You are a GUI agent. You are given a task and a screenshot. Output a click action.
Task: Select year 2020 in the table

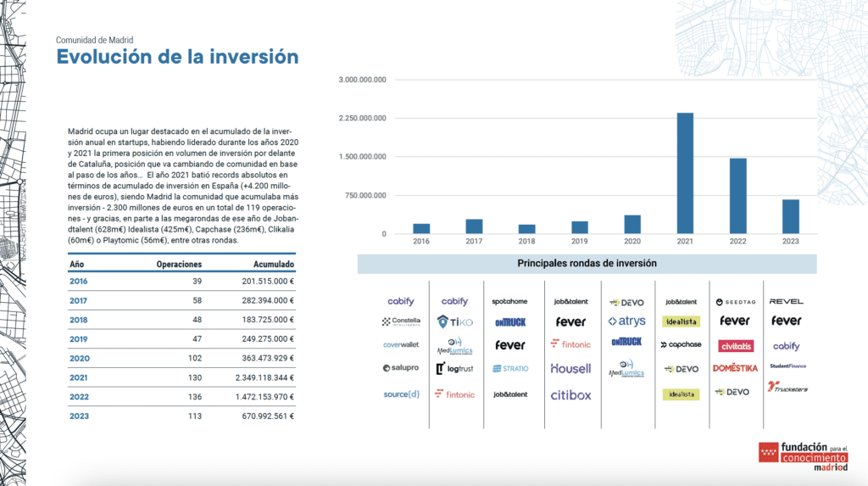pos(79,358)
